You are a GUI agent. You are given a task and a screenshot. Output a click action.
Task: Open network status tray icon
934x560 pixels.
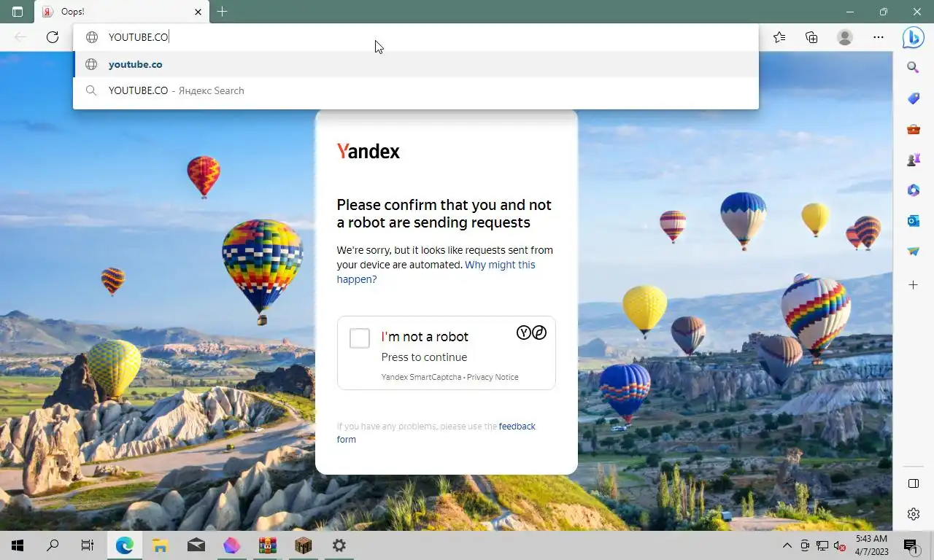pos(822,545)
